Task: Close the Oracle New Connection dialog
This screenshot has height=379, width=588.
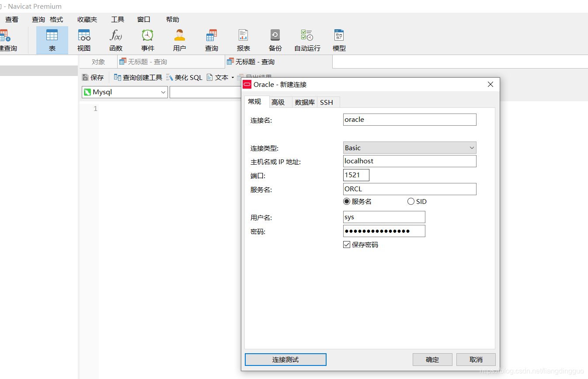Action: click(491, 84)
